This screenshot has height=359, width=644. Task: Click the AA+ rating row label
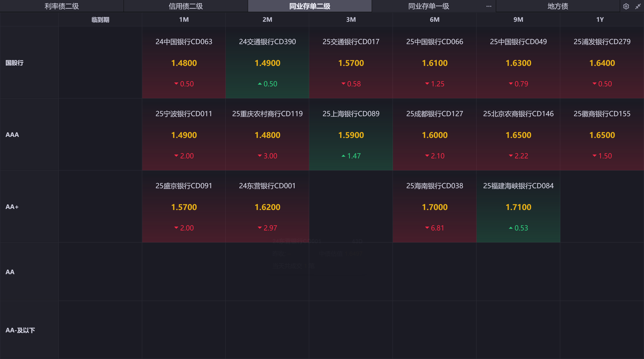(x=12, y=207)
